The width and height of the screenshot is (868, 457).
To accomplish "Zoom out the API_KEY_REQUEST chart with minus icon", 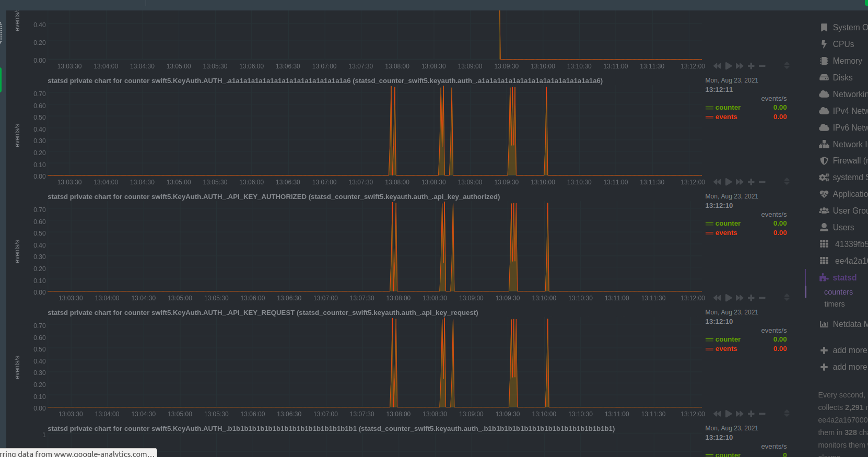I will (762, 414).
